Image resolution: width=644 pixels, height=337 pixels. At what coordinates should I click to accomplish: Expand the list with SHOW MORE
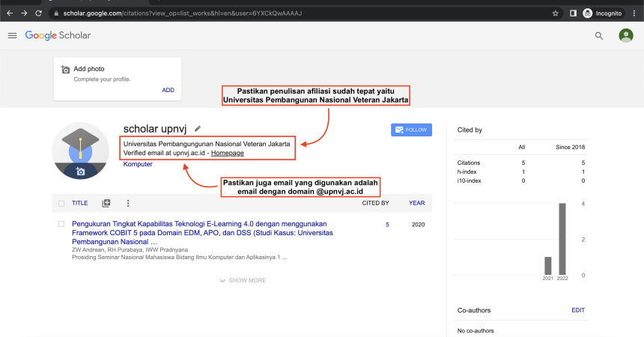click(243, 280)
